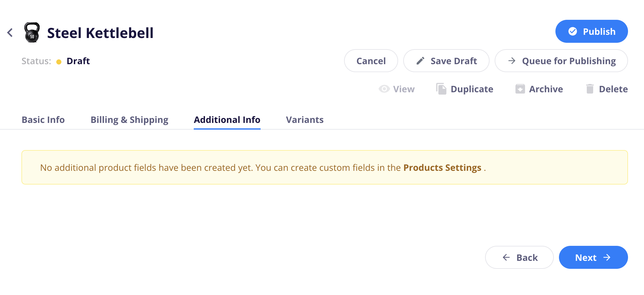The width and height of the screenshot is (644, 295).
Task: Click the pencil icon on Save Draft
Action: pos(420,61)
